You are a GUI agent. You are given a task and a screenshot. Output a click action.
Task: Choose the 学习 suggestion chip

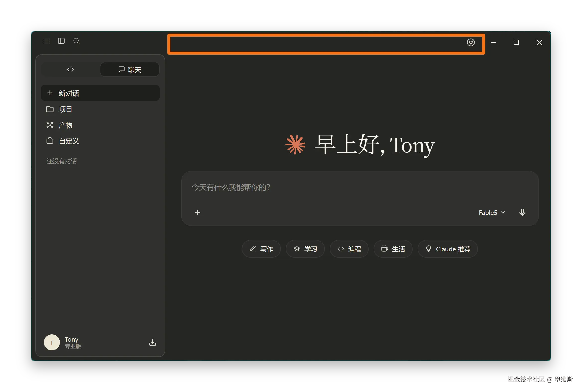(x=305, y=249)
